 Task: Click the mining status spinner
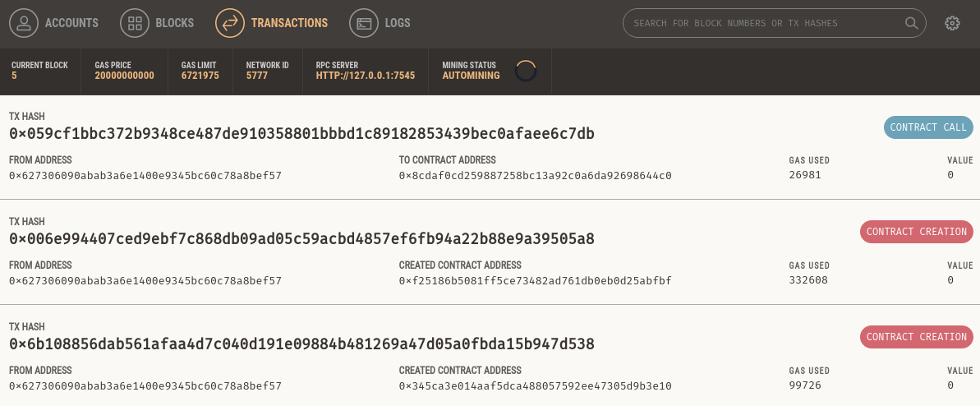pos(526,72)
